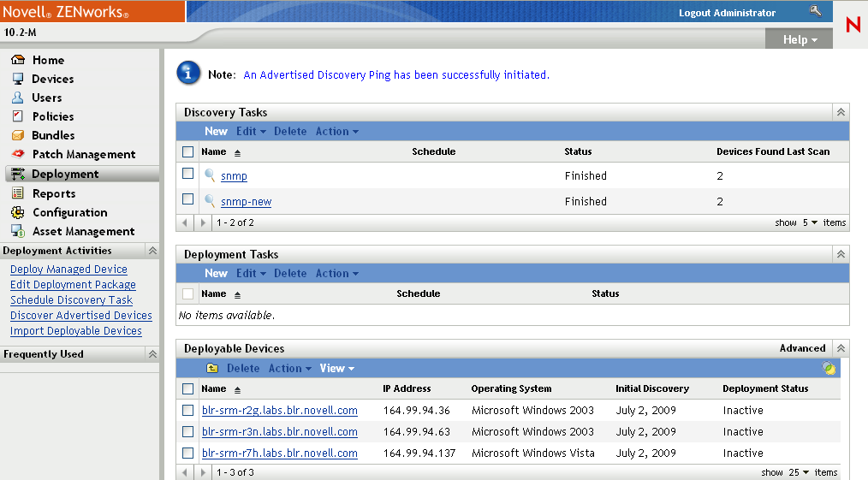
Task: Click the refresh icon in Deployable Devices toolbar
Action: tap(829, 368)
